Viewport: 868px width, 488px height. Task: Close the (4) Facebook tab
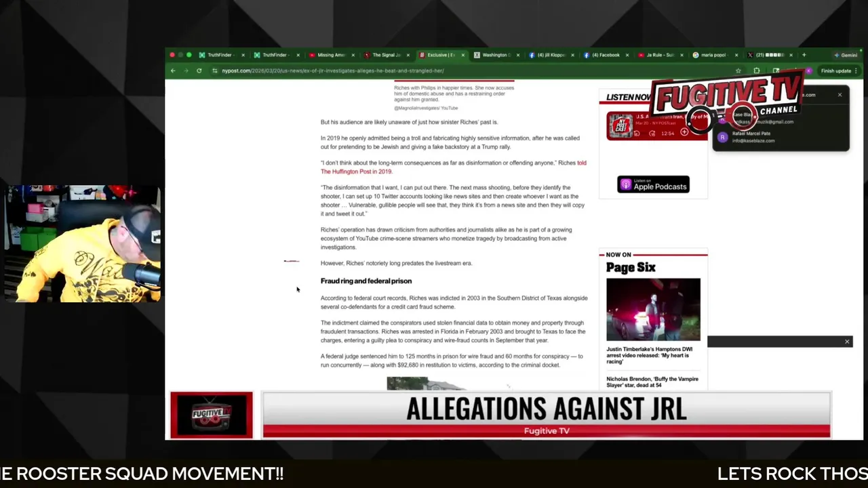[x=627, y=55]
